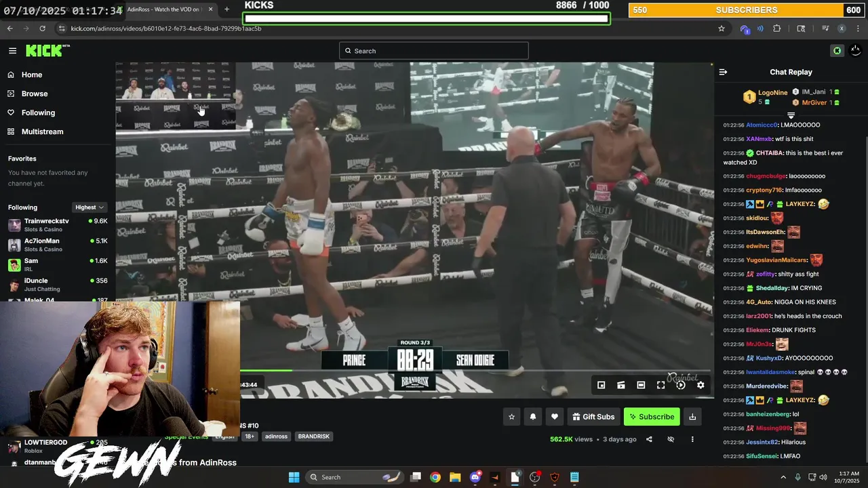The image size is (868, 488).
Task: Click the green Subscribe button
Action: 652,417
